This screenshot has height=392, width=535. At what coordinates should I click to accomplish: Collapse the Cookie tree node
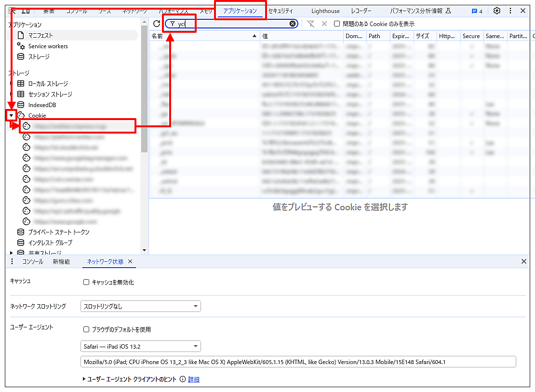tap(11, 115)
